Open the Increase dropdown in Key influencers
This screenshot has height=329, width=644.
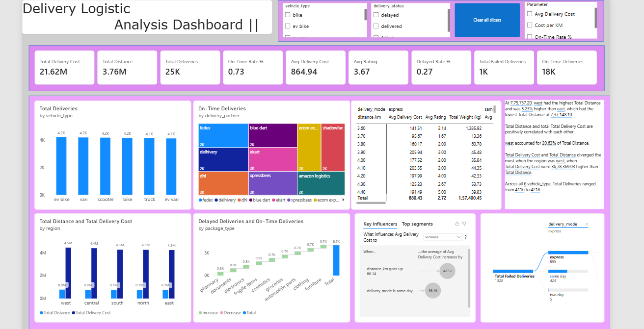(x=443, y=237)
